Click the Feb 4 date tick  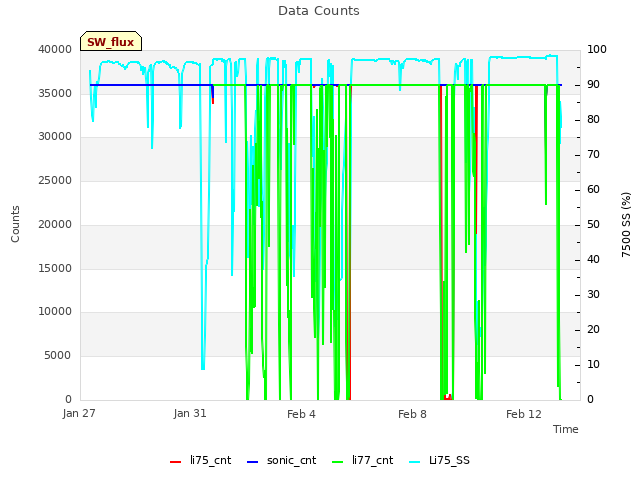[x=301, y=414]
